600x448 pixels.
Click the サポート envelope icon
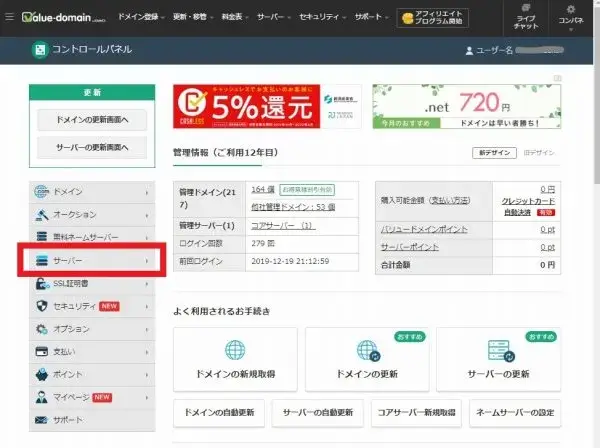(x=41, y=420)
